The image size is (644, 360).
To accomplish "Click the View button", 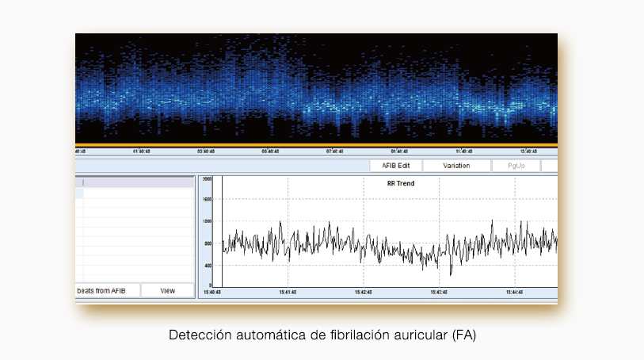I will [x=167, y=290].
